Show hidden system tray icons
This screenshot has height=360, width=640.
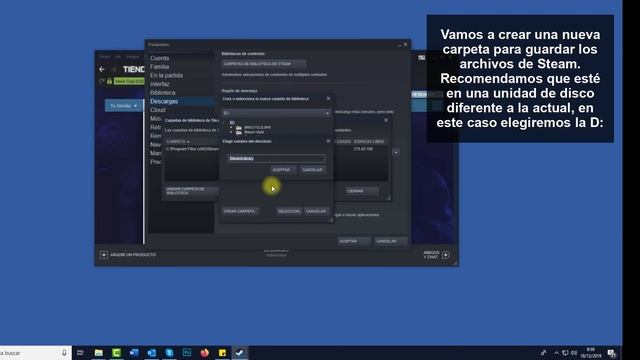556,353
